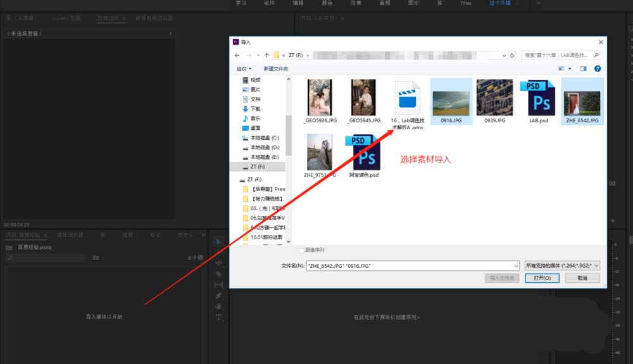Refresh the folder listing icon

point(512,55)
